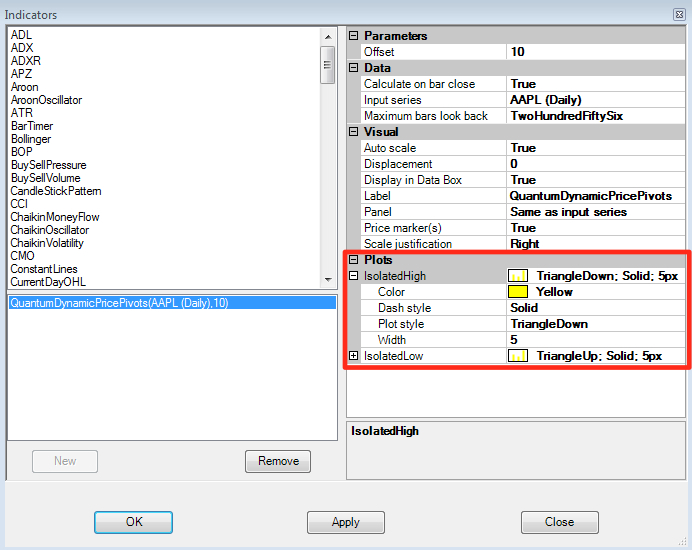Change Input series AAPL (Daily)

(596, 100)
